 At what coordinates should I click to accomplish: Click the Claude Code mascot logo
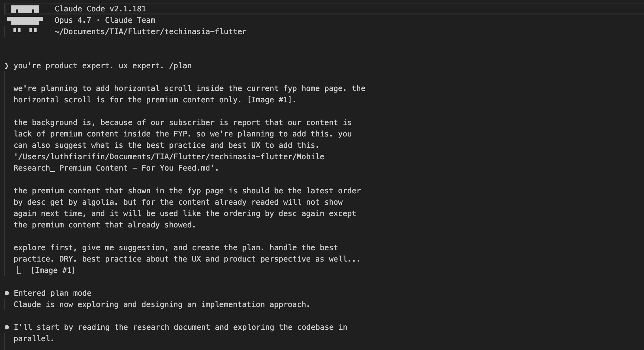point(25,20)
